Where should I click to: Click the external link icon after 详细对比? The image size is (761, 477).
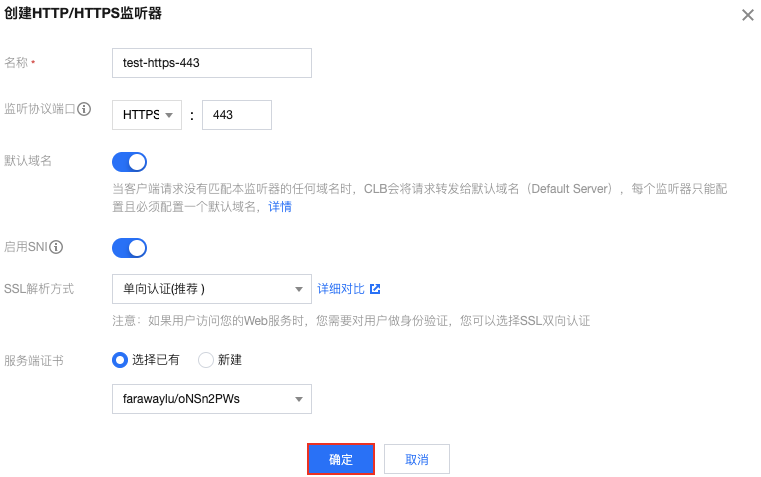pyautogui.click(x=375, y=289)
